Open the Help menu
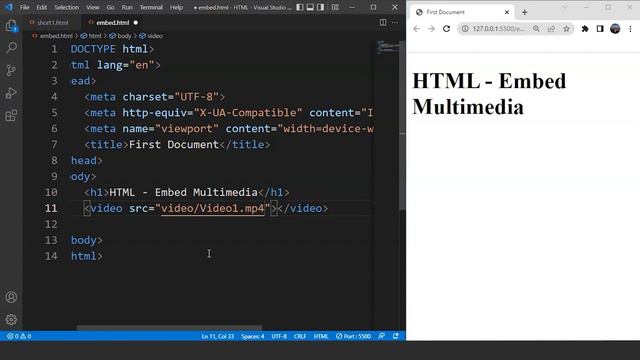This screenshot has height=360, width=640. click(176, 7)
